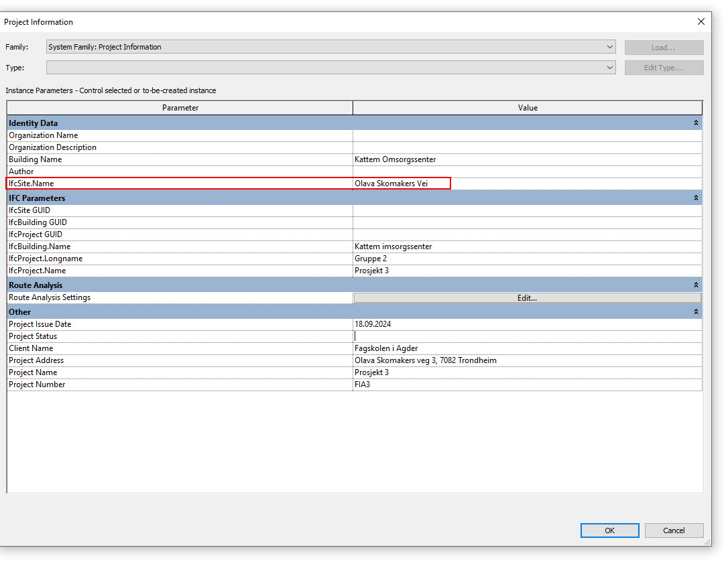The image size is (728, 566).
Task: Edit the IfcProject.Name value Prosjekt 3
Action: tap(528, 271)
